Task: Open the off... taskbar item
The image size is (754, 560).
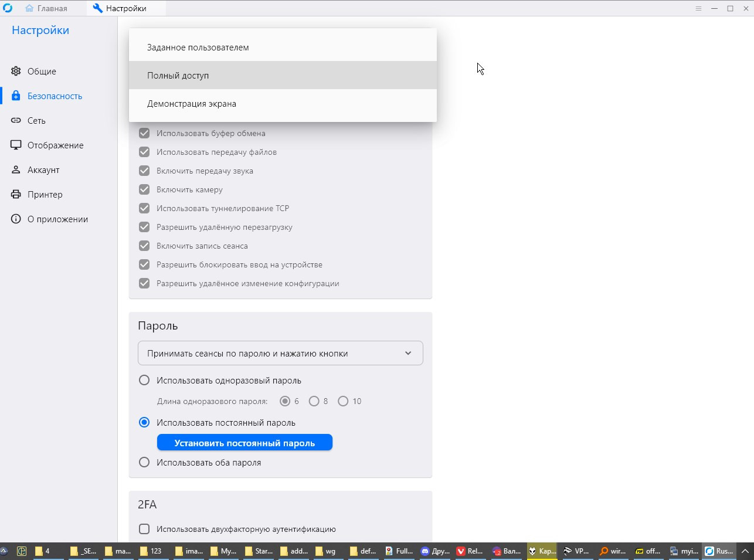Action: [x=648, y=551]
